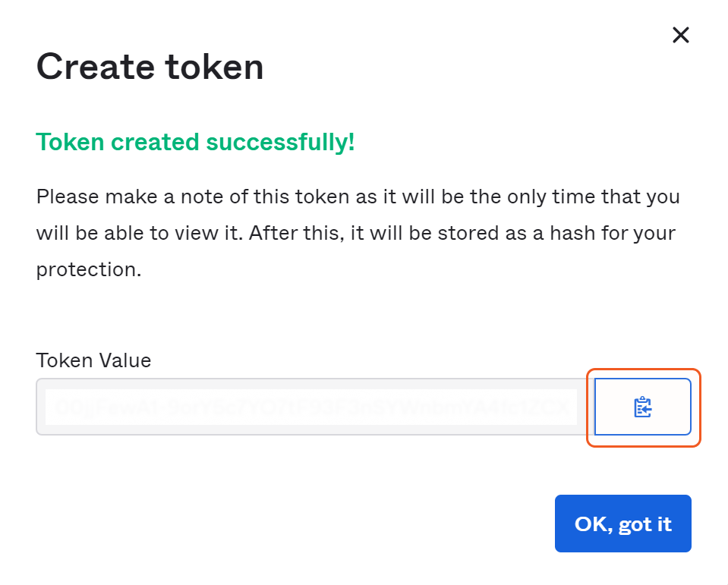The height and width of the screenshot is (585, 728).
Task: Dismiss the dialog with the X icon
Action: coord(681,35)
